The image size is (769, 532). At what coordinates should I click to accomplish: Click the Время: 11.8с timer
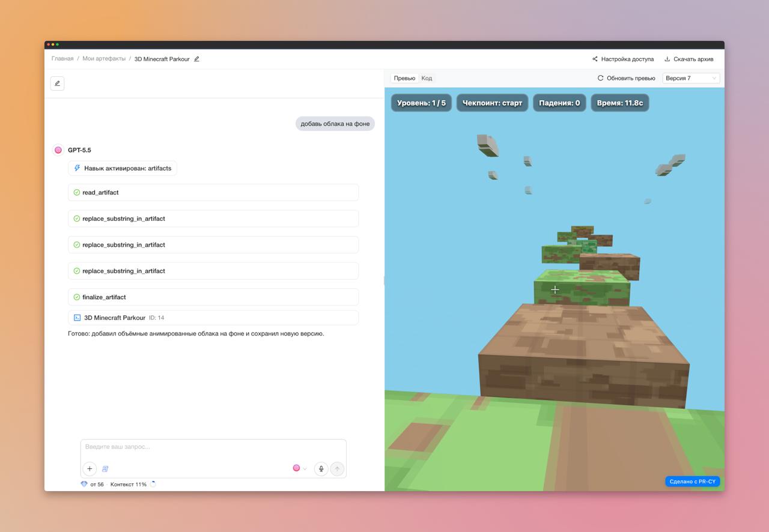(x=620, y=103)
